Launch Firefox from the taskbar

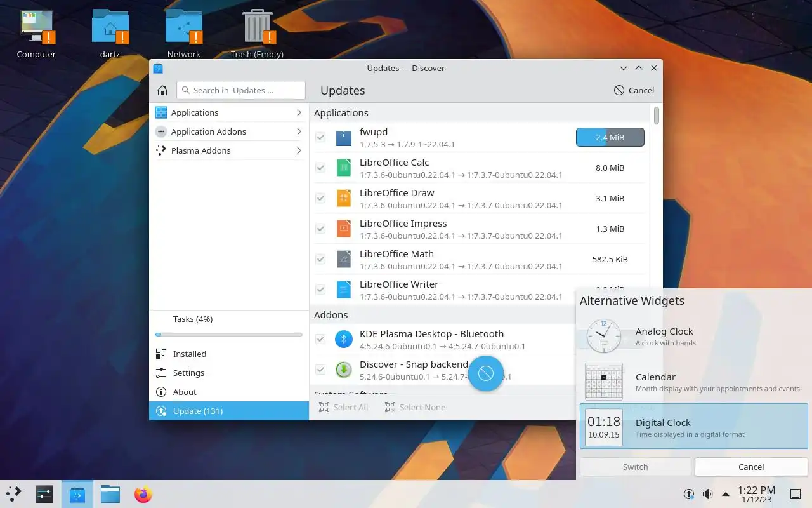(143, 494)
